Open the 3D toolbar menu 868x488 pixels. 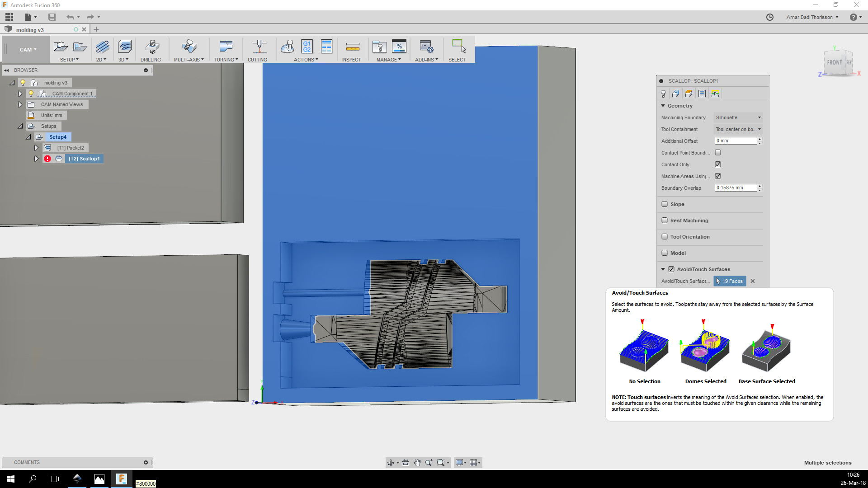click(123, 60)
